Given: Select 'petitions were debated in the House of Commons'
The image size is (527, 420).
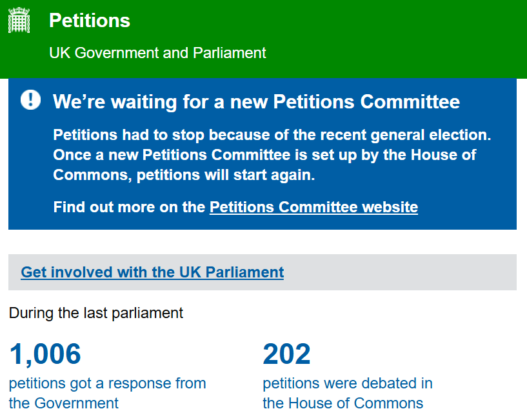Looking at the screenshot, I should 347,383.
